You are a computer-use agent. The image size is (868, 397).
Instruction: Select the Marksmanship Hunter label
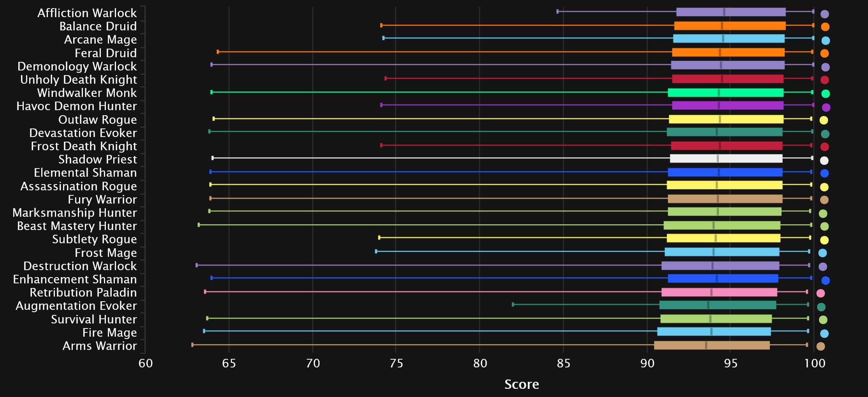pos(75,213)
